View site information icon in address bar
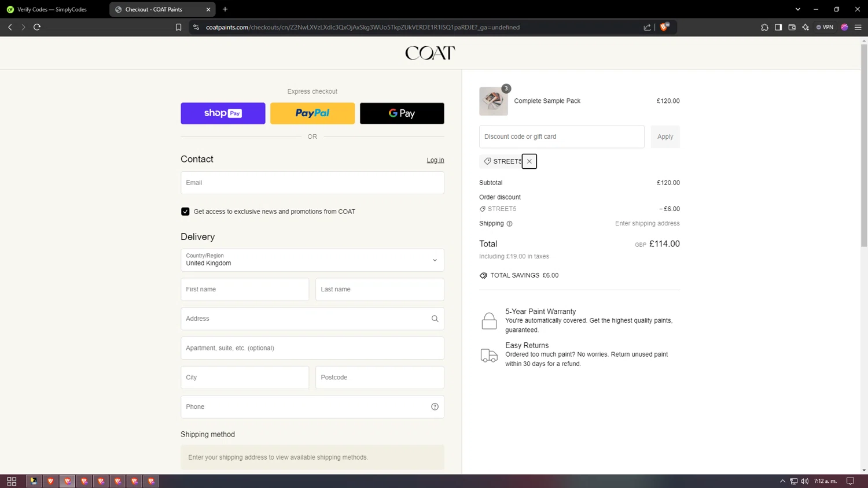Screen dimensions: 868x488 click(x=196, y=27)
